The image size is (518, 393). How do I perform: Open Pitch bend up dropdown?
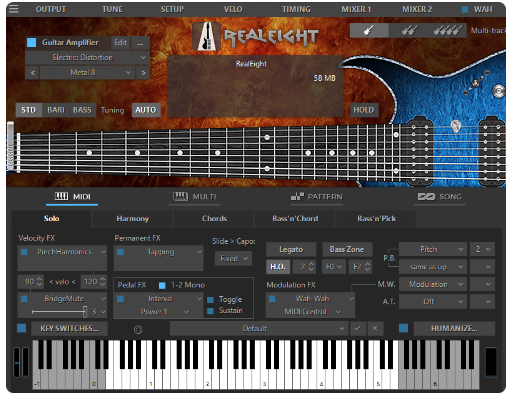432,249
